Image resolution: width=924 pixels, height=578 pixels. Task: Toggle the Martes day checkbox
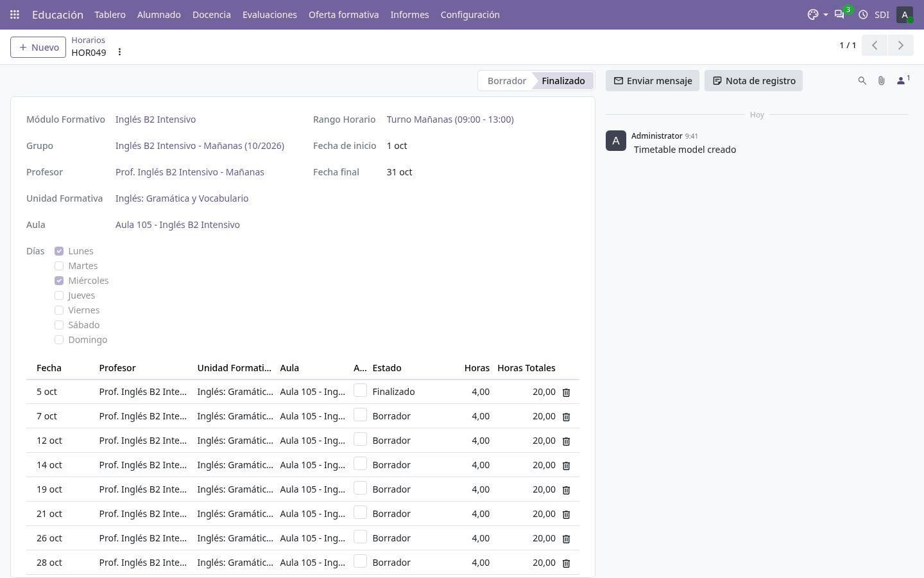59,266
